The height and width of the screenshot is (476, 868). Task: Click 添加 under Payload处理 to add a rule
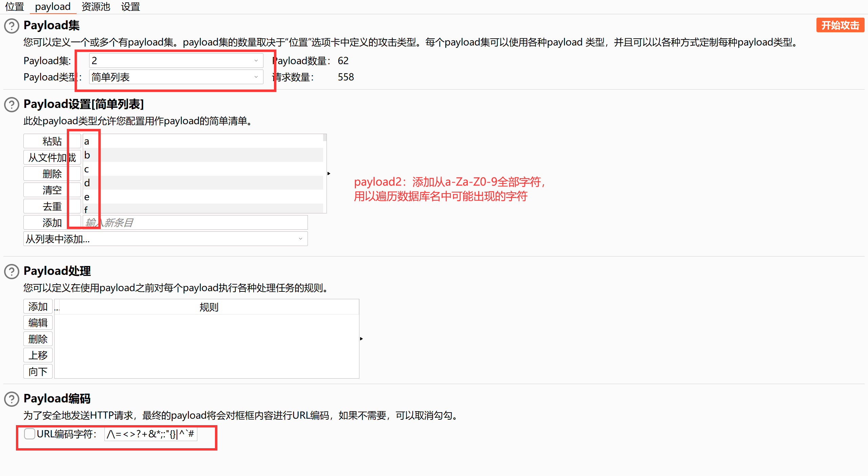point(38,306)
